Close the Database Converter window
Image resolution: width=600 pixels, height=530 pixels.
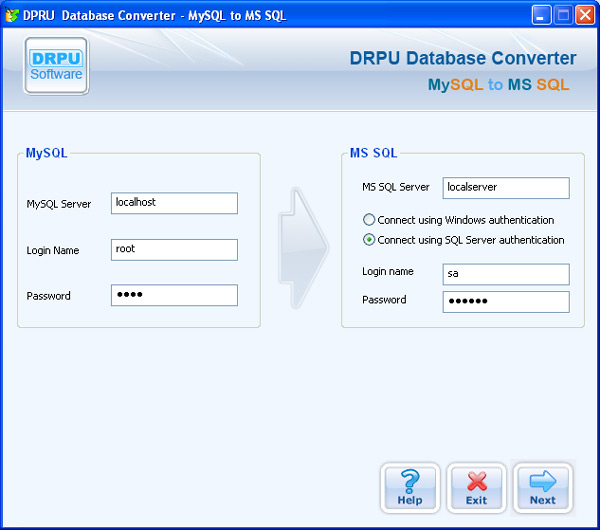585,15
